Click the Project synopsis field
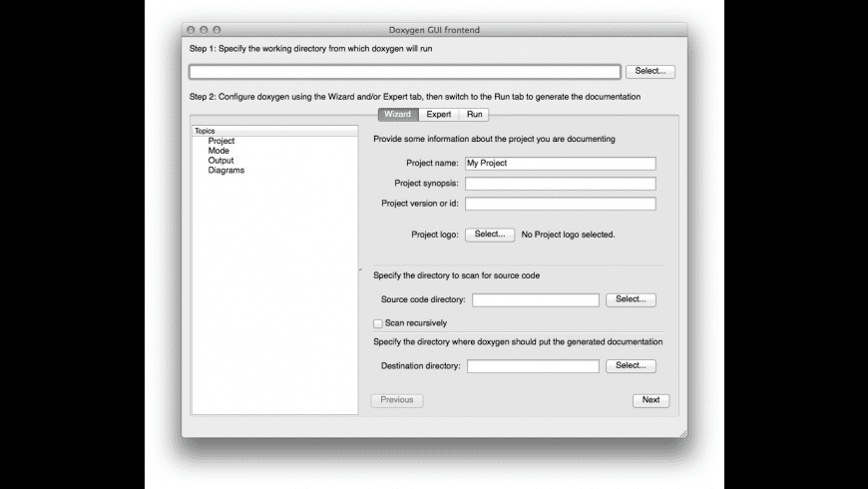Viewport: 868px width, 489px height. pyautogui.click(x=561, y=184)
